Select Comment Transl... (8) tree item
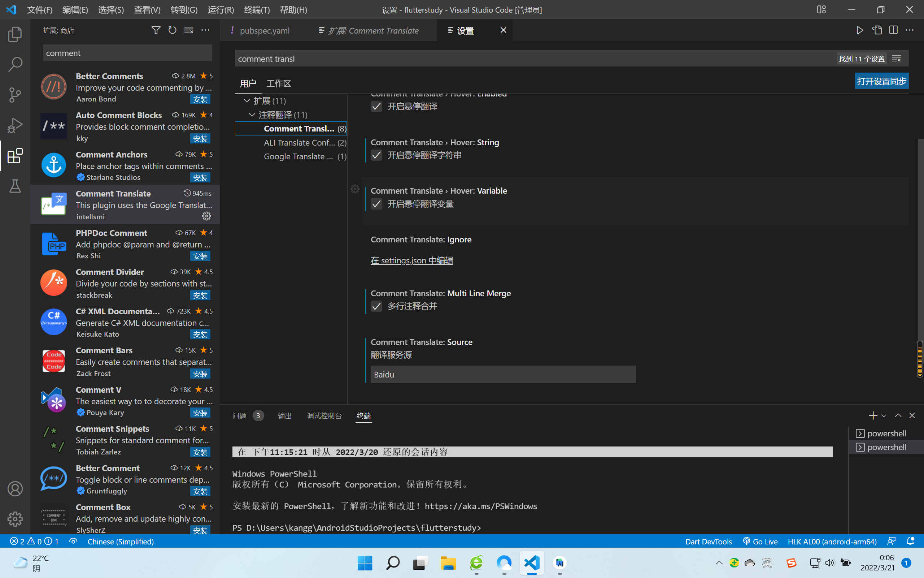Screen dimensions: 924x578 [291, 129]
